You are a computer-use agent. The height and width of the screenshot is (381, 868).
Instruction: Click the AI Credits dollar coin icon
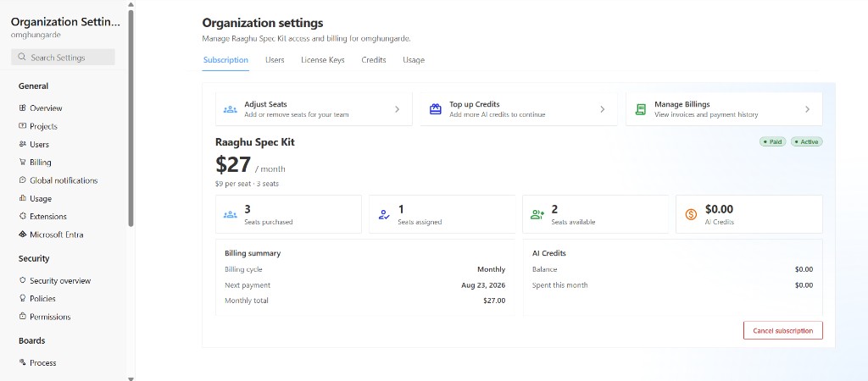coord(691,214)
